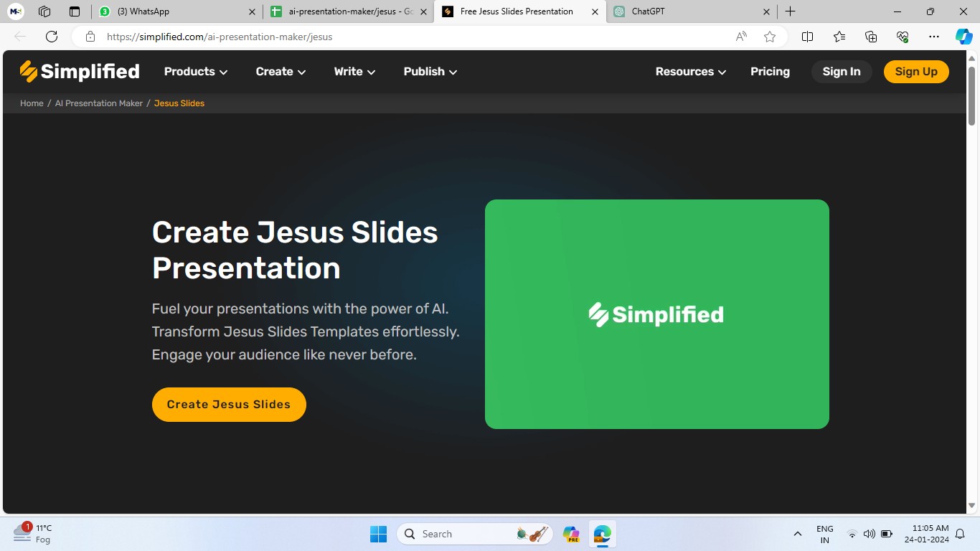Open the notifications bell icon

961,534
